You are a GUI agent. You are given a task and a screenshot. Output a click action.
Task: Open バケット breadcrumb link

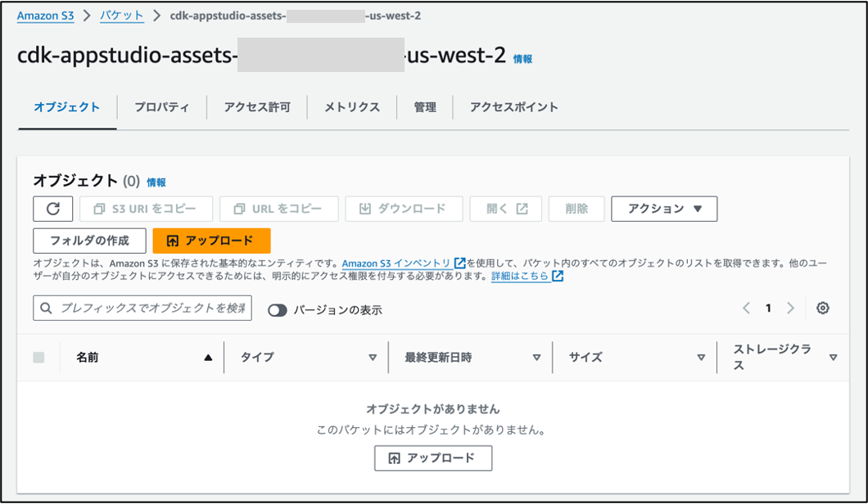click(x=122, y=16)
